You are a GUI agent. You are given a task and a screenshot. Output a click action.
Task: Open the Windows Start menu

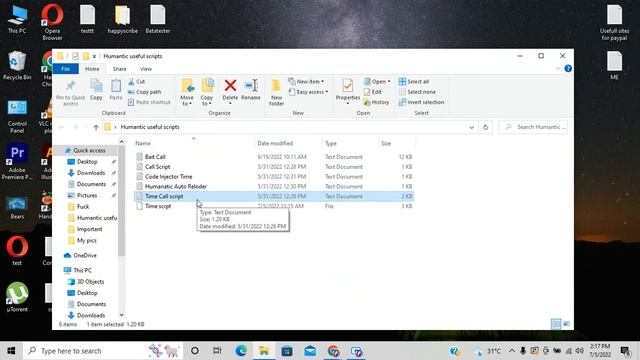point(11,351)
